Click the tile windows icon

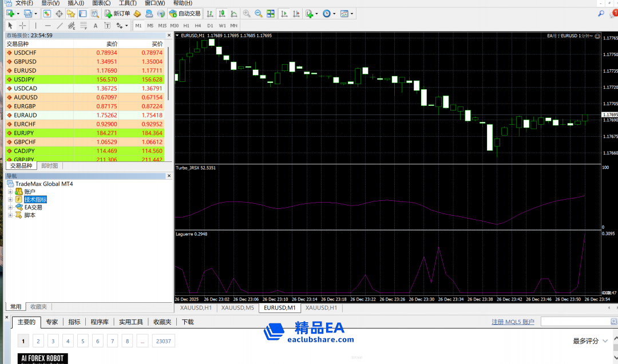pyautogui.click(x=271, y=13)
